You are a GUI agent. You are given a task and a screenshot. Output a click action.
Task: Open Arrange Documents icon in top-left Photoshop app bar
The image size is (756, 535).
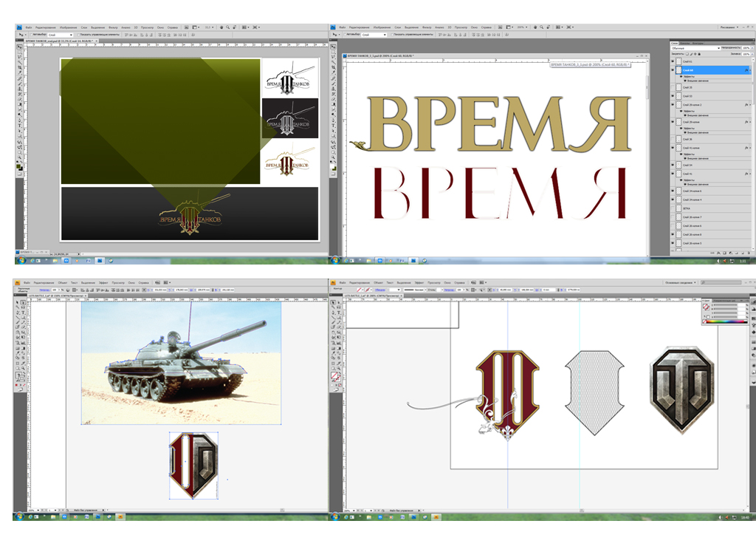(245, 27)
